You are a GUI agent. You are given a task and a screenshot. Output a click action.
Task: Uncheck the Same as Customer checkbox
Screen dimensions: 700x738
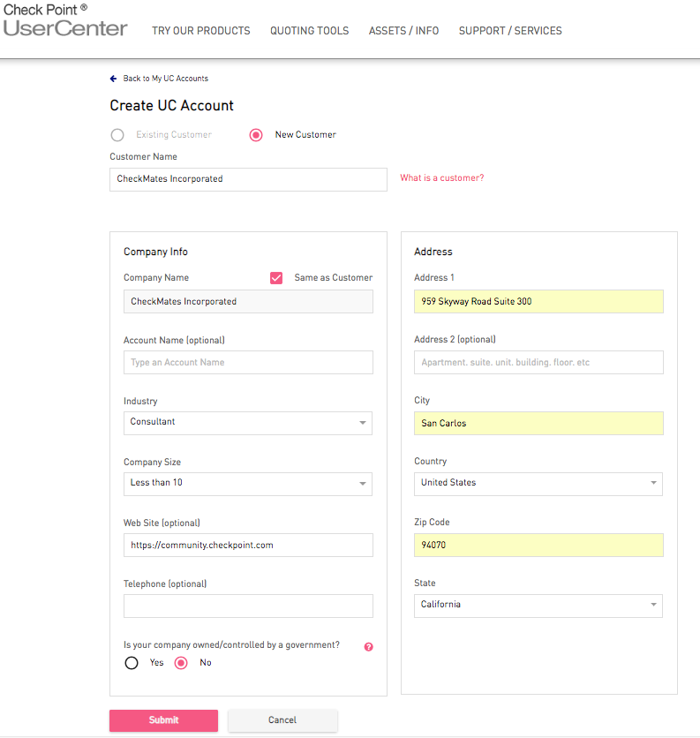(276, 278)
